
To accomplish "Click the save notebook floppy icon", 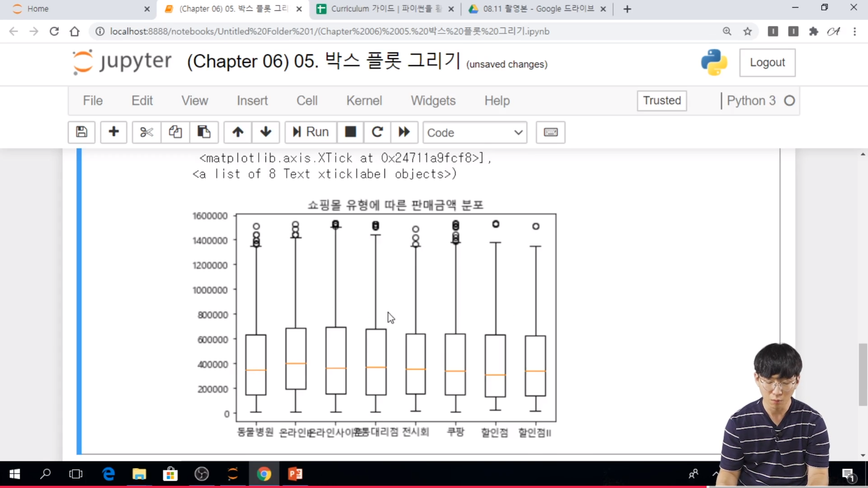I will point(81,132).
